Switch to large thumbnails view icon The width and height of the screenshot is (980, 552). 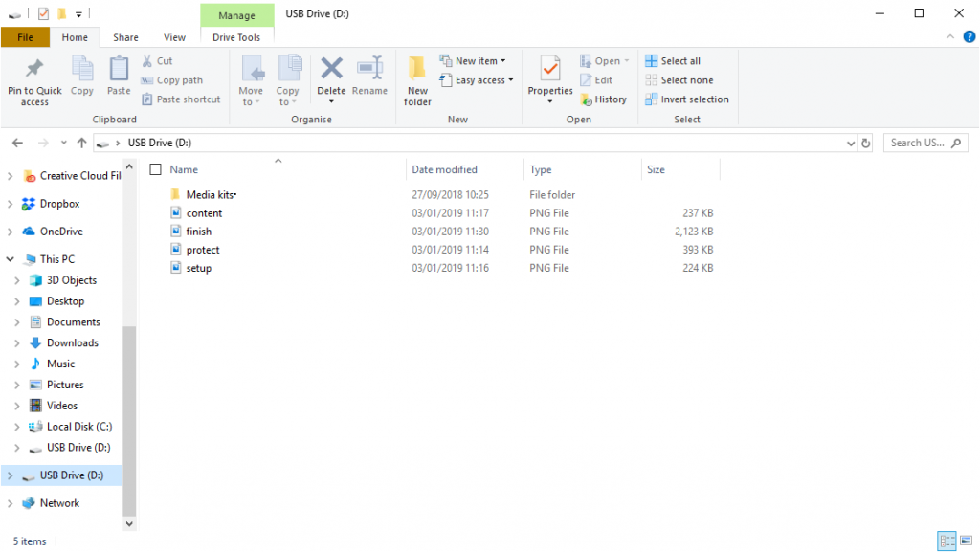tap(967, 541)
